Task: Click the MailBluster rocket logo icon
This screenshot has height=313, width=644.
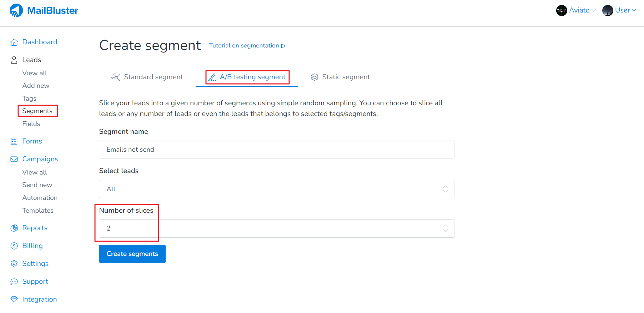Action: click(x=16, y=10)
